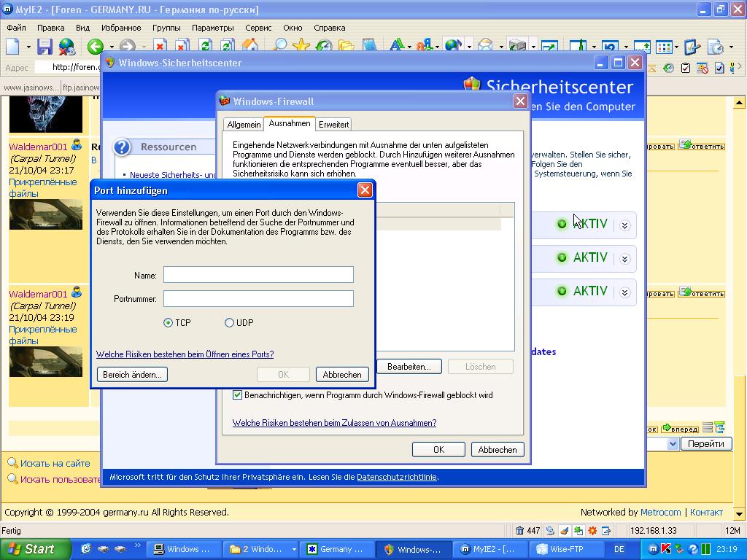Expand the grouped '2 Windo...' taskbar dropdown arrow
This screenshot has width=747, height=560.
click(294, 550)
